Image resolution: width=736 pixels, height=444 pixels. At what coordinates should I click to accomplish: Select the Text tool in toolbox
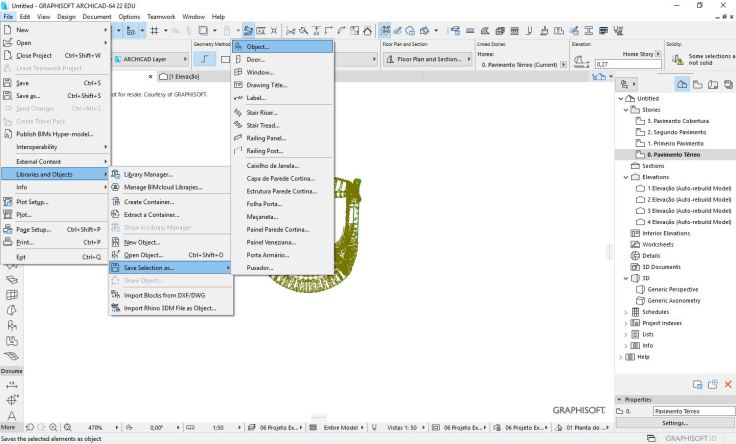(12, 416)
